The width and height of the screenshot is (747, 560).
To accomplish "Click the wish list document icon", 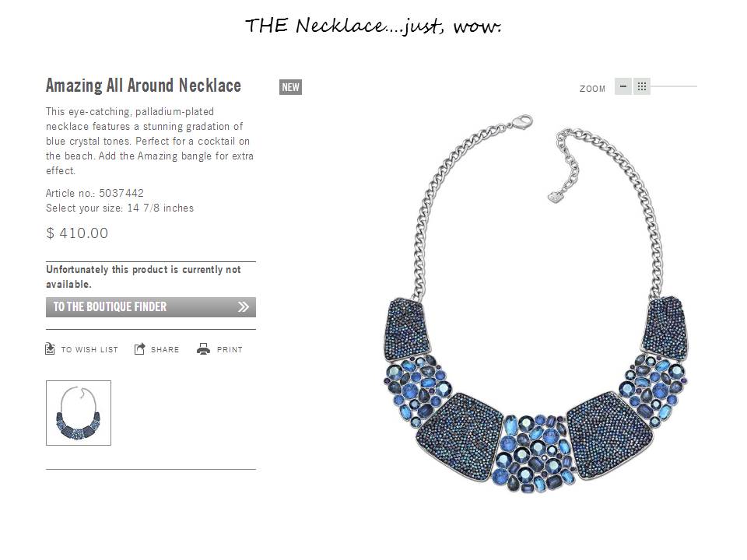I will click(50, 349).
